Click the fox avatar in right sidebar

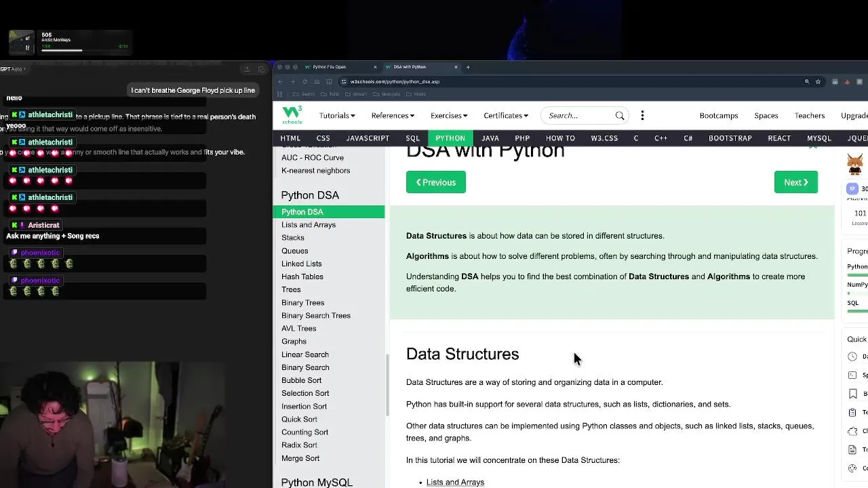coord(855,165)
